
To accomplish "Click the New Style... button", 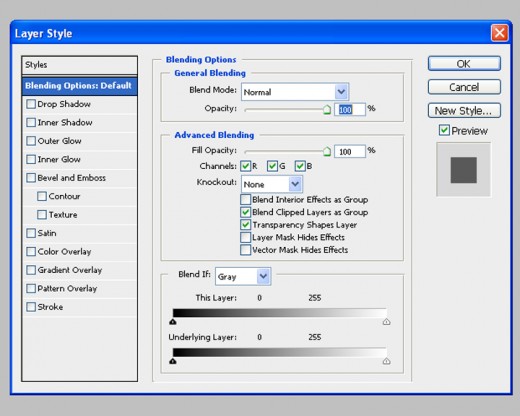I will coord(464,110).
